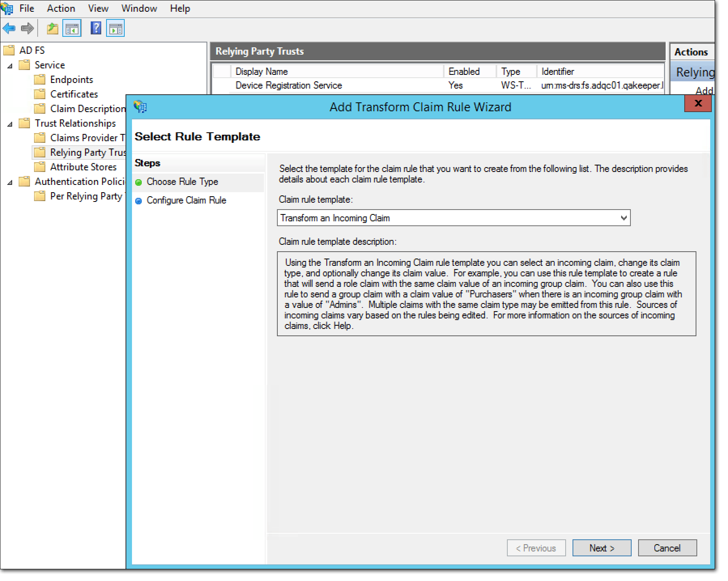Click the Claims Provider Trusts folder icon
This screenshot has height=581, width=728.
click(40, 138)
